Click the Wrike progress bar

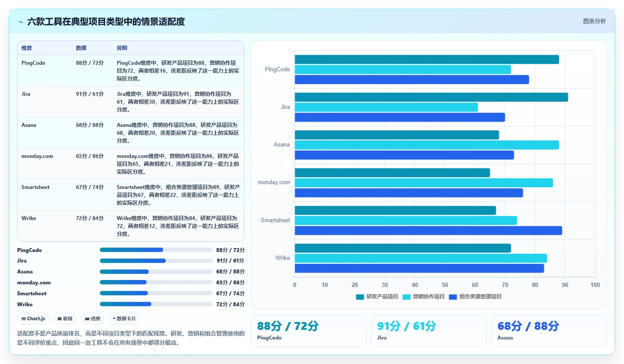[156, 304]
